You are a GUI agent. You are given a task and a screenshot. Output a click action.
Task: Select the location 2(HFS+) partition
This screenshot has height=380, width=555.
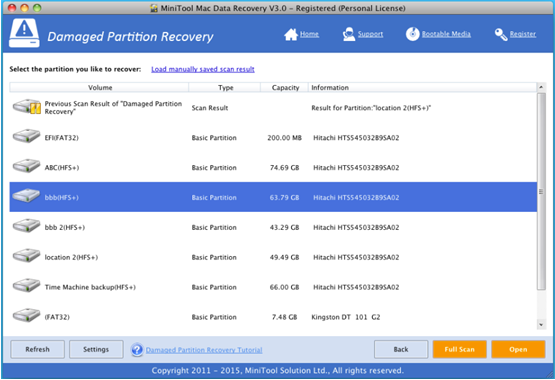pos(273,257)
